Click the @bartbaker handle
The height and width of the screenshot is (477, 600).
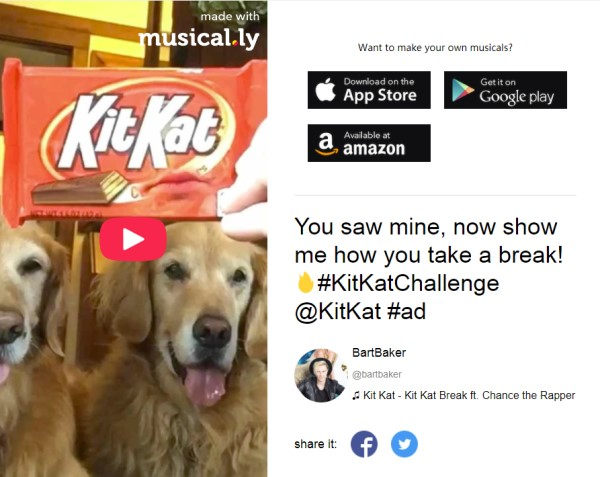(x=377, y=374)
